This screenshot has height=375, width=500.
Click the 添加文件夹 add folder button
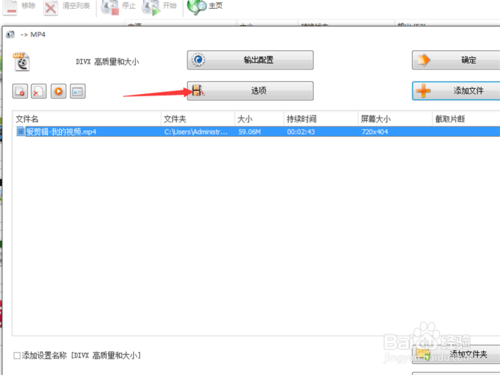pos(456,354)
